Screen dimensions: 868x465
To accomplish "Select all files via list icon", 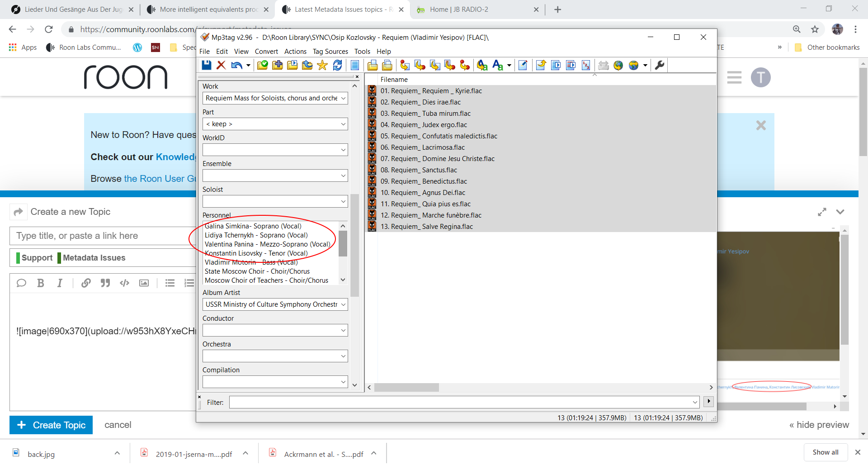I will click(x=355, y=65).
